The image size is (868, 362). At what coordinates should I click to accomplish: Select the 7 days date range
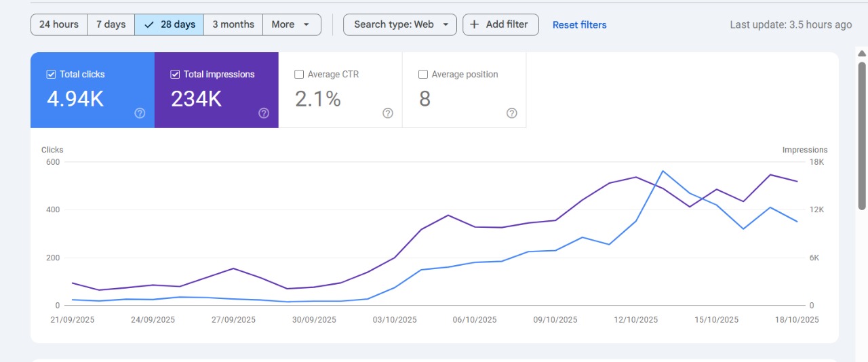tap(111, 24)
